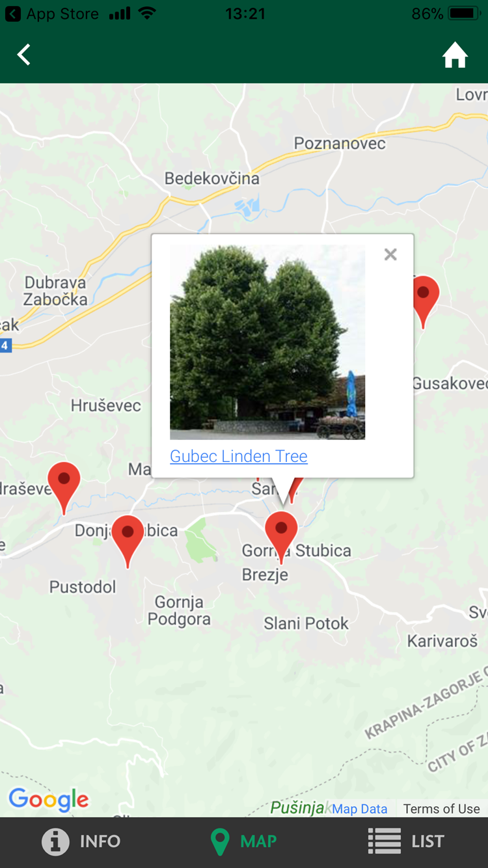Close the Gubec Linden Tree popup
488x868 pixels.
(x=390, y=254)
